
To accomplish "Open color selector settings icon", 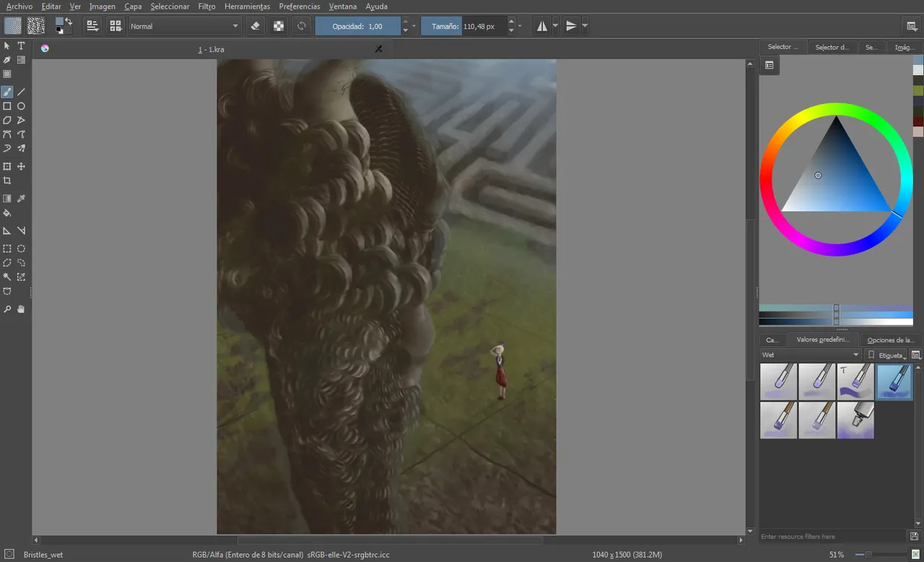I will point(770,65).
